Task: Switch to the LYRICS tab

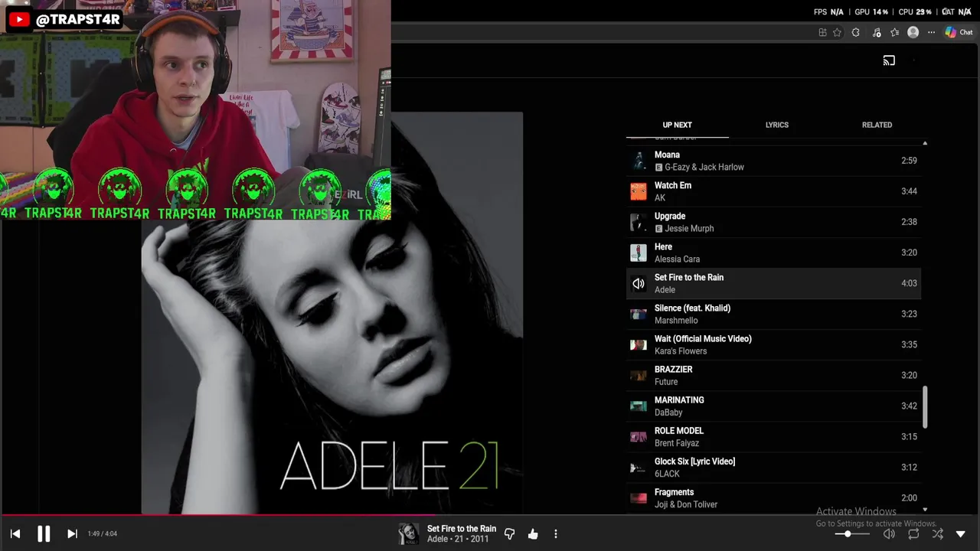Action: click(776, 125)
